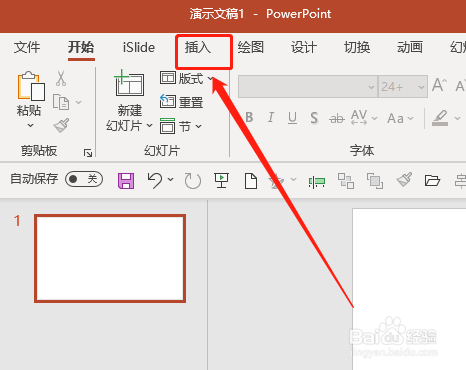The width and height of the screenshot is (466, 370).
Task: Open the 动画 animations tab
Action: (x=410, y=47)
